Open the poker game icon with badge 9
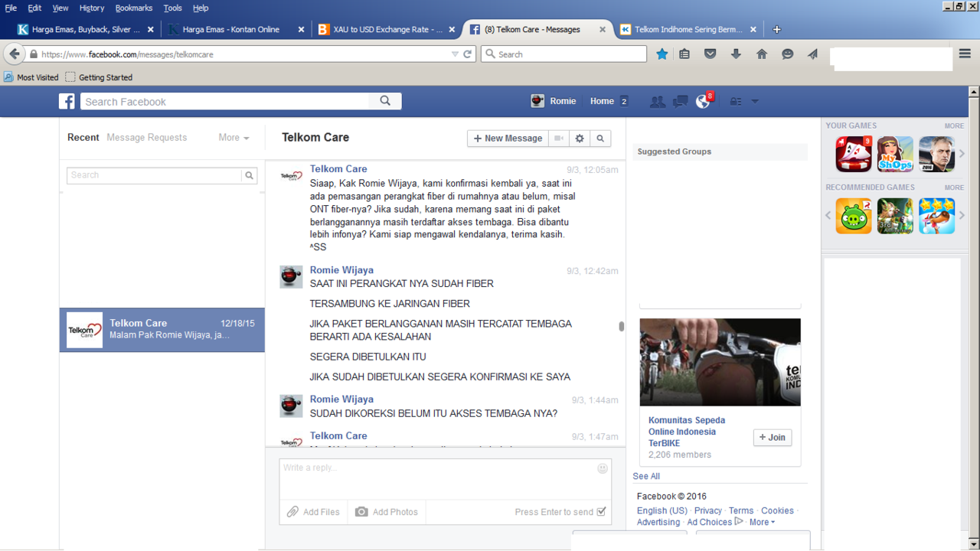 click(854, 154)
